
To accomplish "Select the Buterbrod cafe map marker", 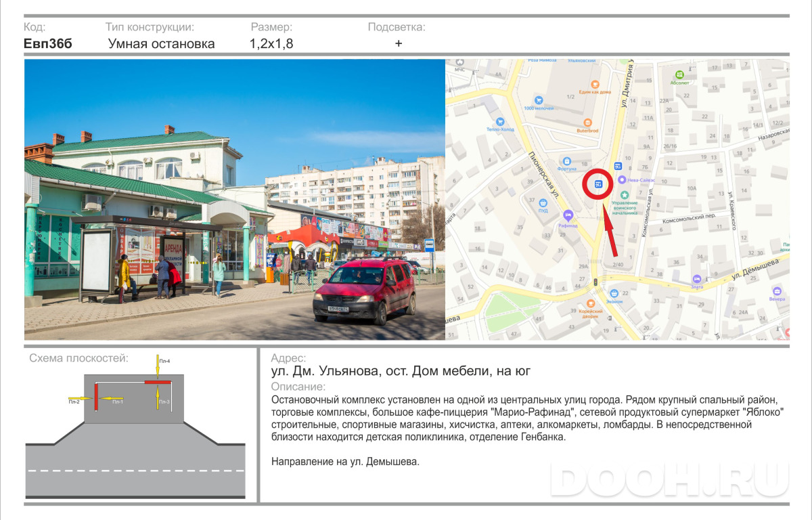I will (587, 123).
